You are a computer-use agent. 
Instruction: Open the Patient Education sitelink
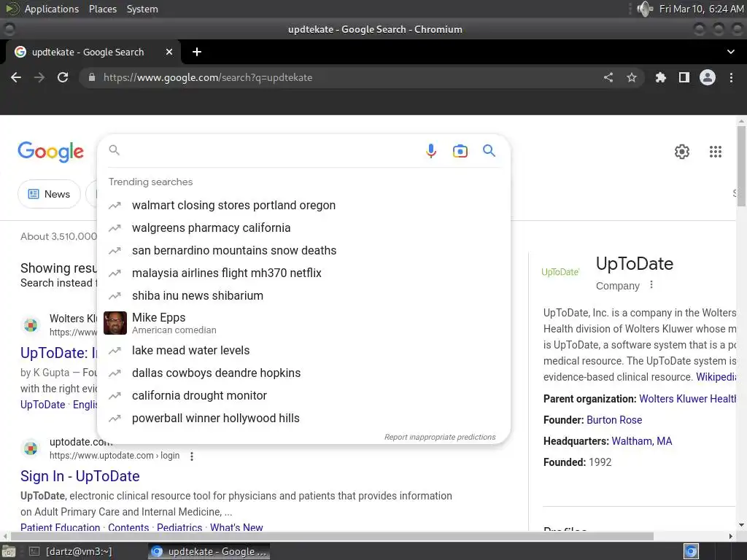point(60,527)
